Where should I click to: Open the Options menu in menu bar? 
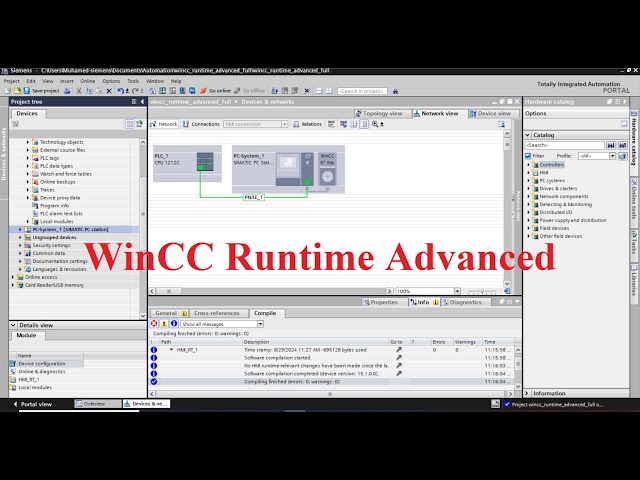111,81
